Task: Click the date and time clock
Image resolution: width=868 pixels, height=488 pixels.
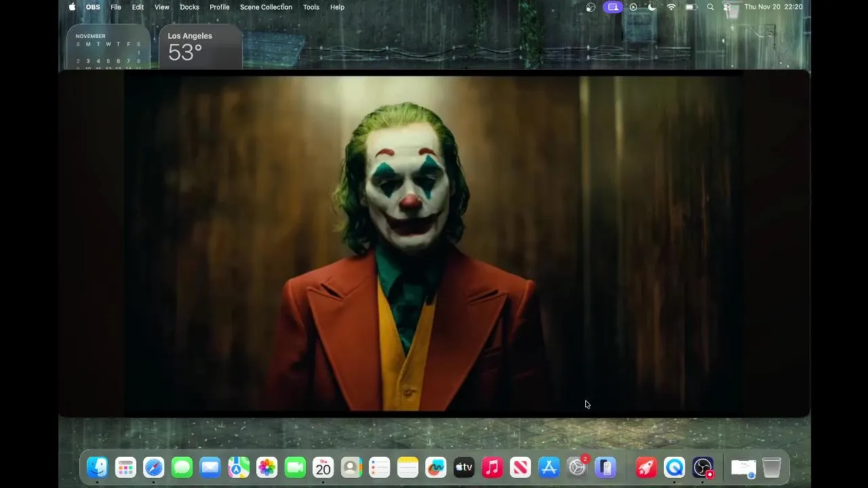Action: tap(773, 7)
